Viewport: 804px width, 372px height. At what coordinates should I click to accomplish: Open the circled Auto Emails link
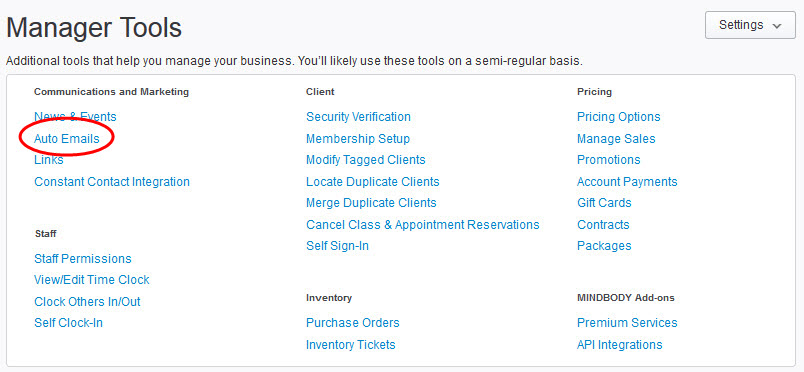[67, 139]
